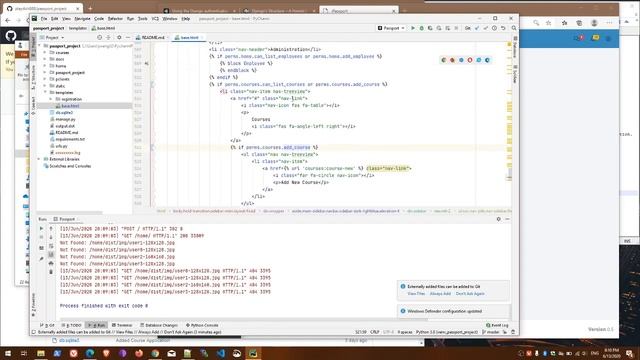Select manage.py in the project tree
640x360 pixels.
coord(65,119)
